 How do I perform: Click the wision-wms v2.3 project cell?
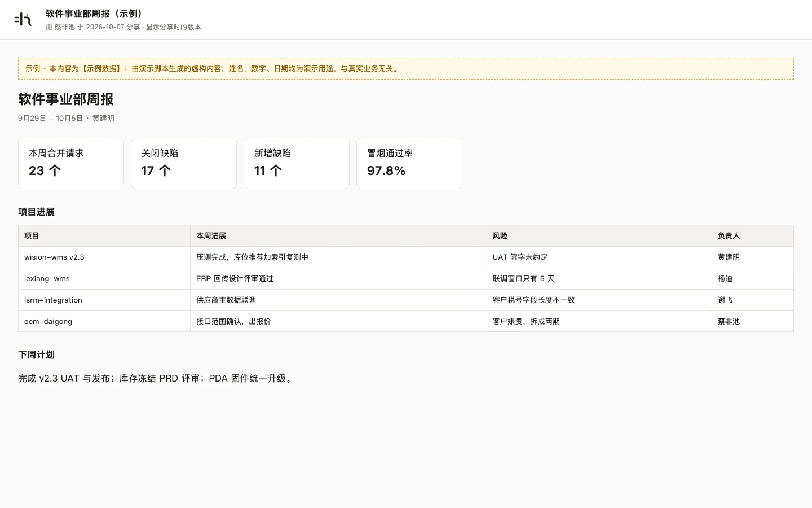tap(104, 257)
